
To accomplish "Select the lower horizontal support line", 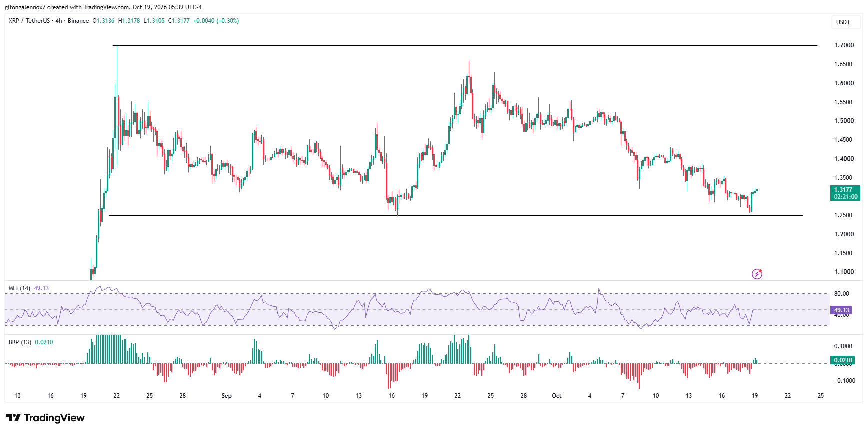I will (456, 216).
